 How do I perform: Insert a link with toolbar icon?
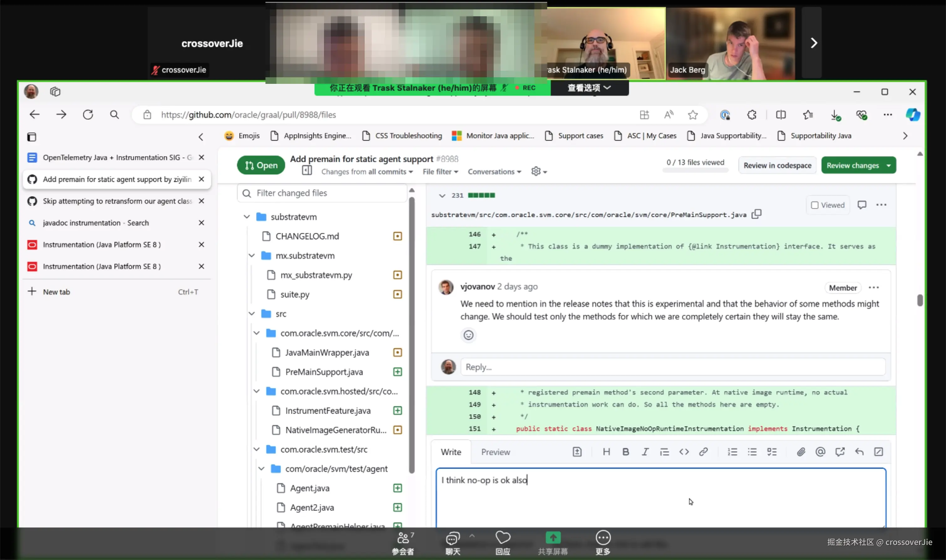(x=703, y=452)
